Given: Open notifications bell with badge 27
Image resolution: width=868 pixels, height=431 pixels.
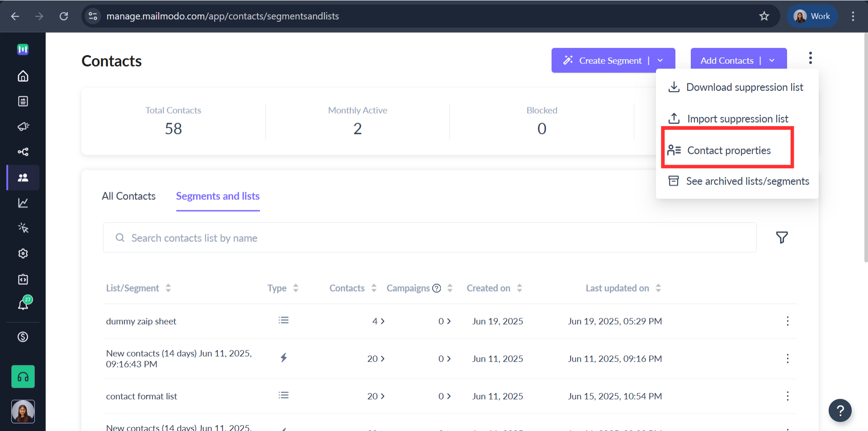Looking at the screenshot, I should [x=24, y=303].
